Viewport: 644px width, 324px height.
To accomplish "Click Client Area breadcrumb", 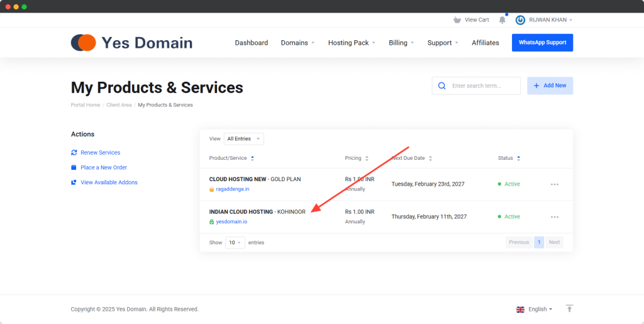I will point(119,105).
